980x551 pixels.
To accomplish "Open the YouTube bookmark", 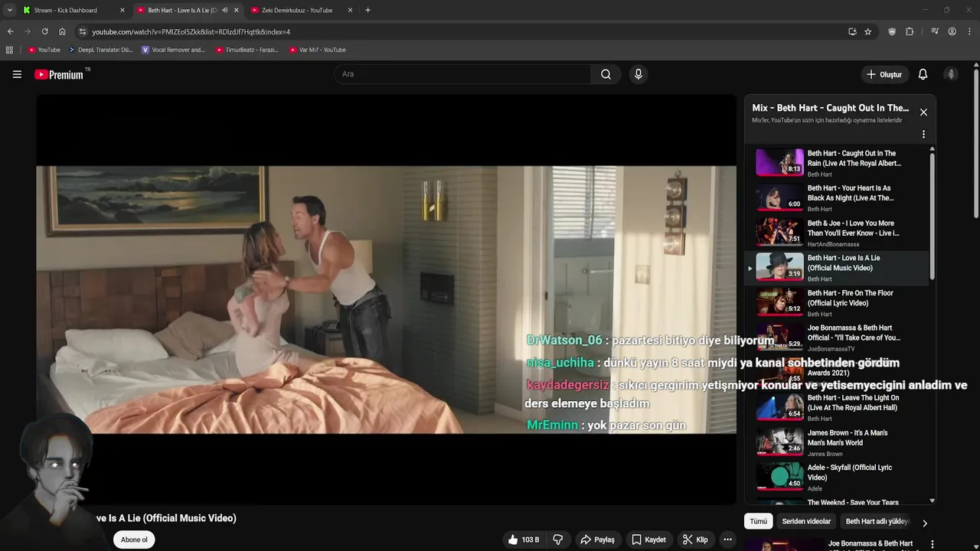I will click(44, 50).
